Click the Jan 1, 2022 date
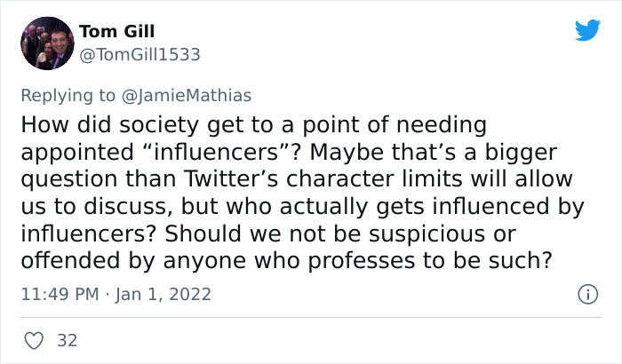The image size is (622, 364). [163, 294]
